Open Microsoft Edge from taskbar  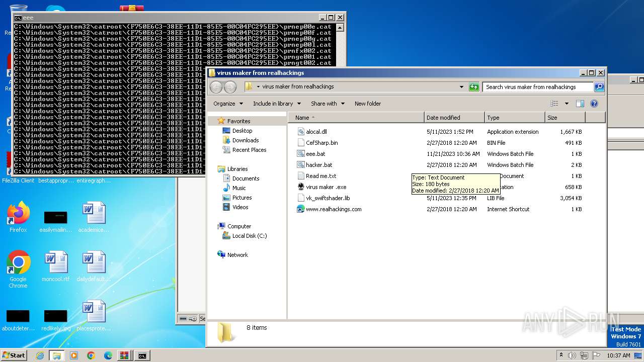point(108,355)
